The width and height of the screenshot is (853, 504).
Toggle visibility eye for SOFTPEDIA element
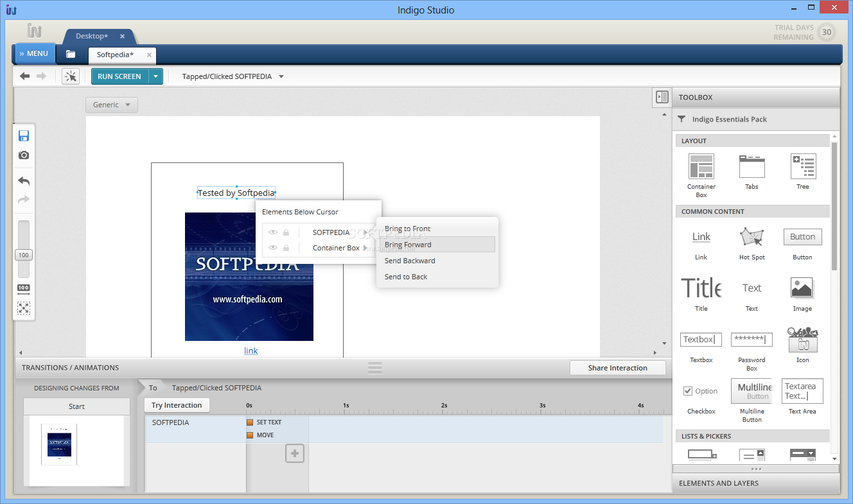[273, 232]
